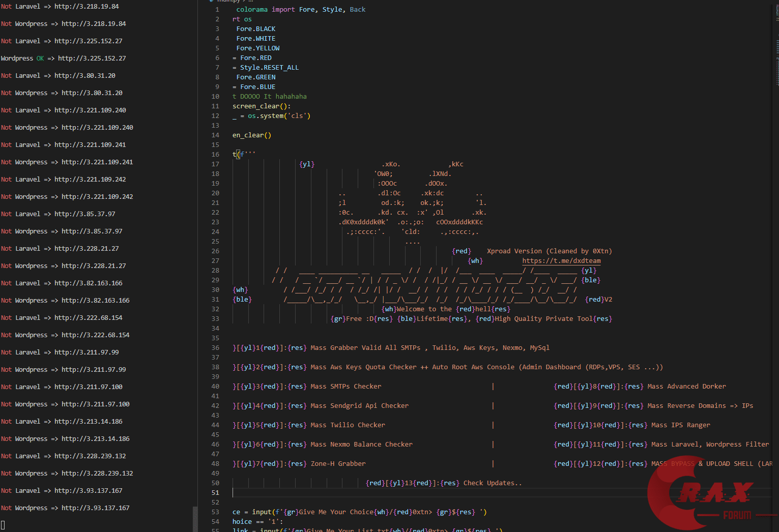The width and height of the screenshot is (779, 532).
Task: Click "Mass Reverse Domains => IPs" text
Action: pyautogui.click(x=701, y=406)
